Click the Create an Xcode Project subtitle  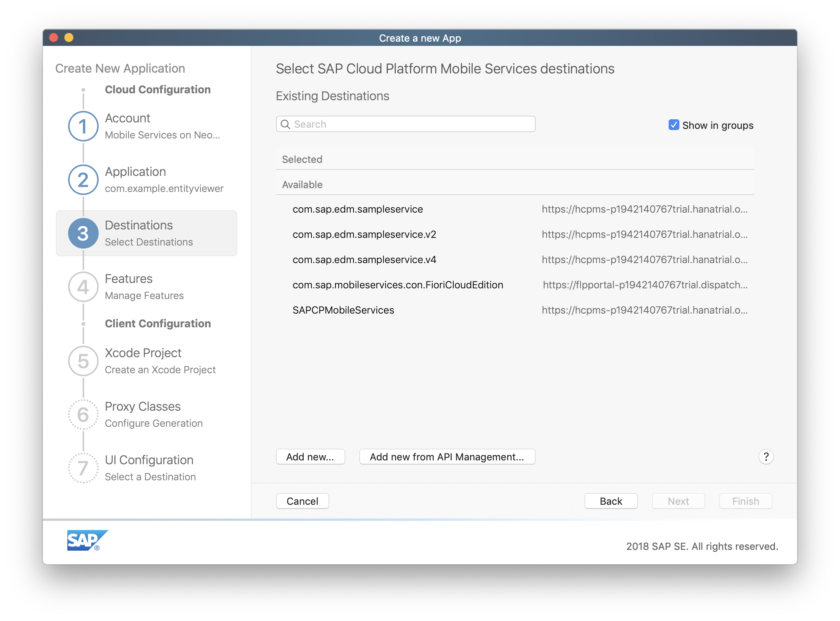[x=160, y=370]
